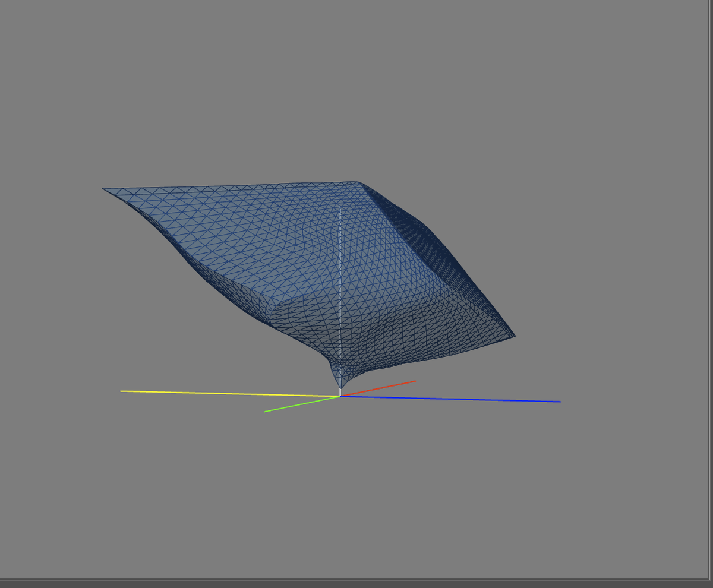This screenshot has height=588, width=713.
Task: Select the topmost peak of the mesh
Action: [355, 182]
